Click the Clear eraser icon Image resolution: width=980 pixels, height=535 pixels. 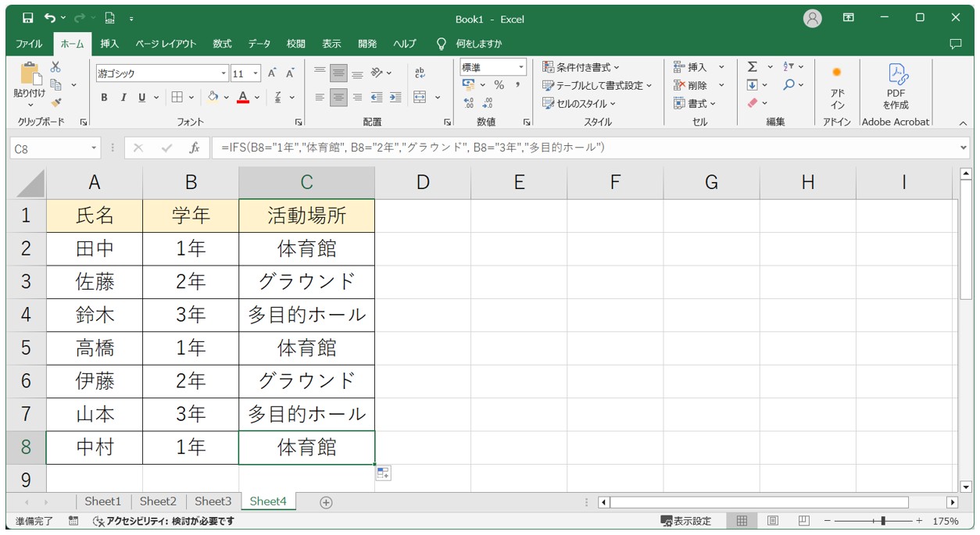752,102
